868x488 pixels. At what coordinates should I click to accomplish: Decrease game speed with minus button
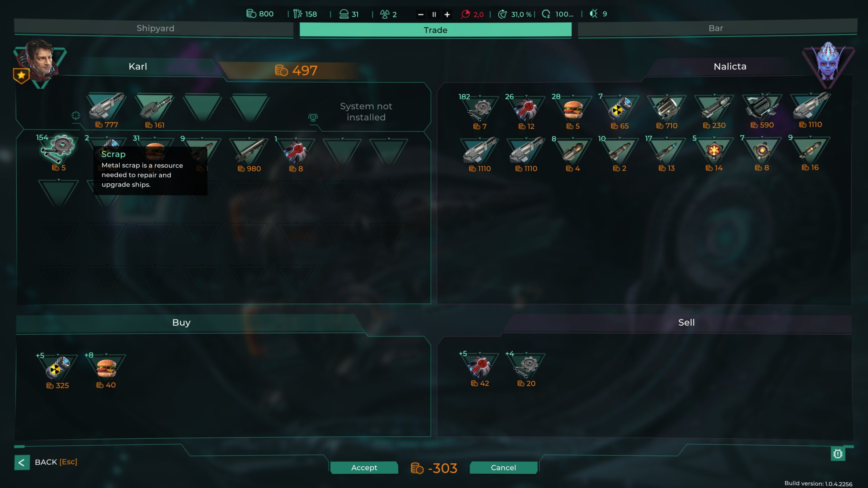[x=420, y=14]
